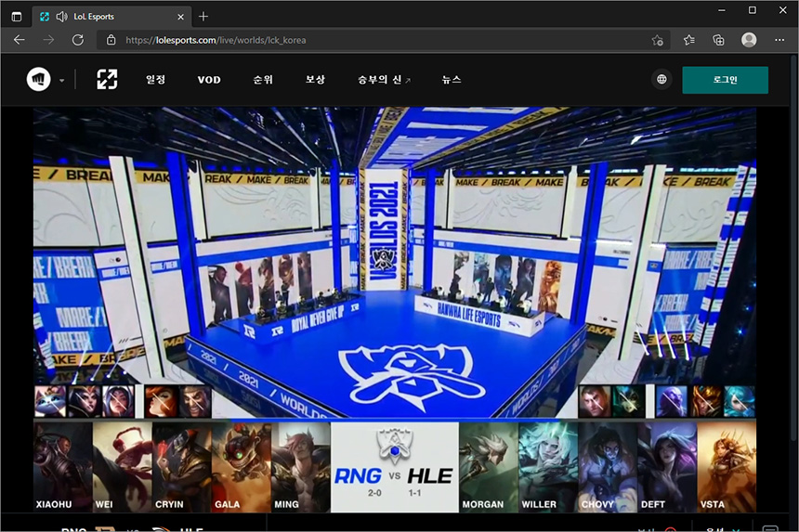Click the globe language selector icon
The image size is (799, 532).
pyautogui.click(x=661, y=80)
